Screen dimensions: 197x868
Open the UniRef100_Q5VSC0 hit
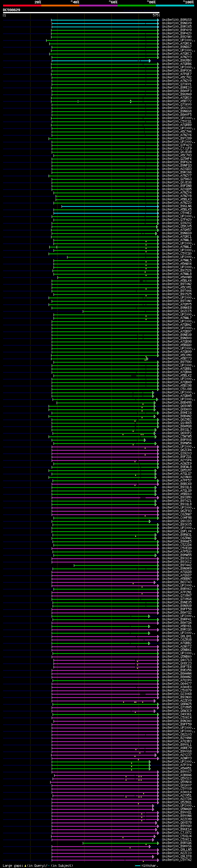pos(177,779)
